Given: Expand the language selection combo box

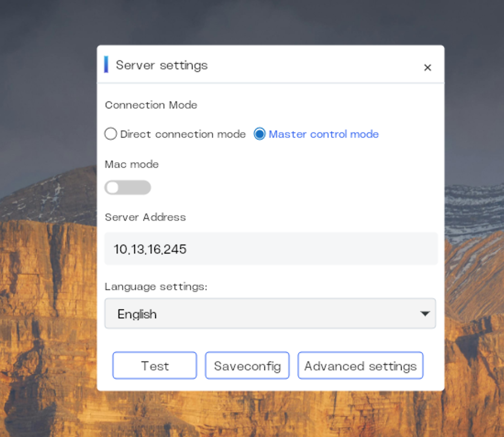Looking at the screenshot, I should pos(270,313).
